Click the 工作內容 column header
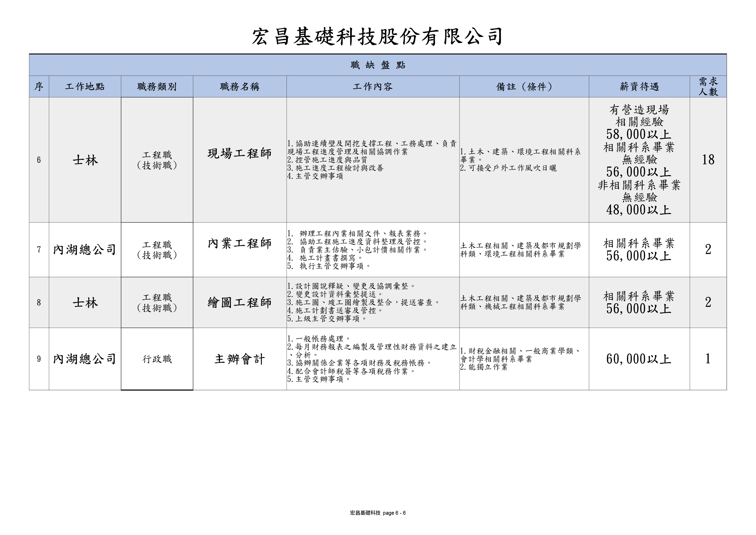This screenshot has width=756, height=535. (x=373, y=87)
